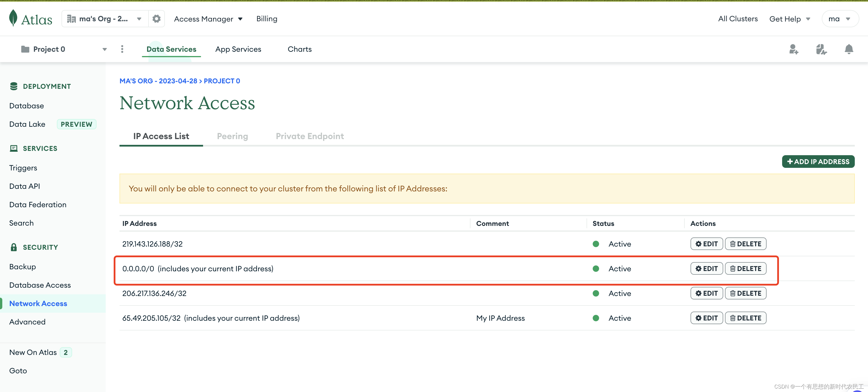Click the Deployment database icon in sidebar
The image size is (868, 392).
[13, 86]
